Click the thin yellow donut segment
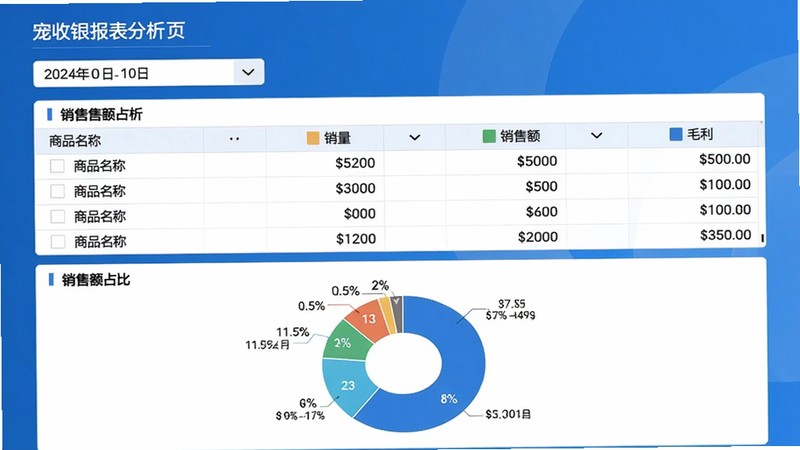 pyautogui.click(x=388, y=315)
